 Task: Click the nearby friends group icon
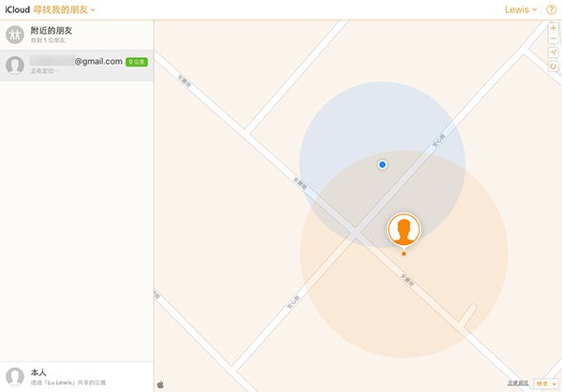[15, 35]
